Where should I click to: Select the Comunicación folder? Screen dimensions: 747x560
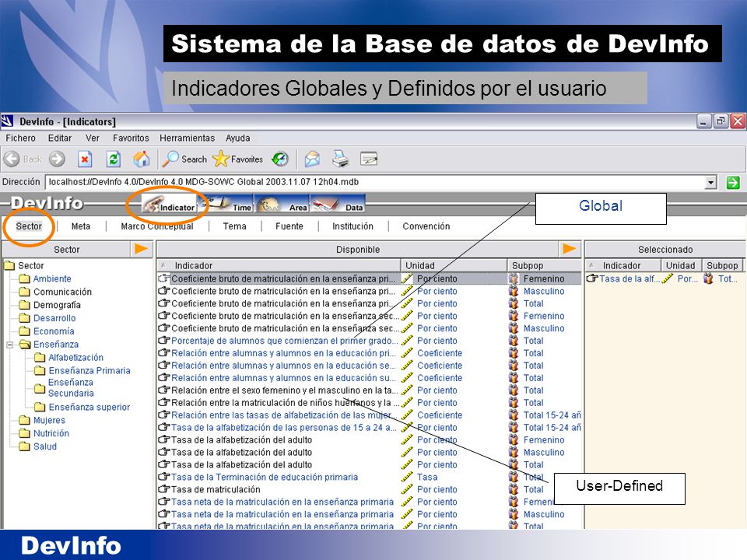(x=62, y=292)
